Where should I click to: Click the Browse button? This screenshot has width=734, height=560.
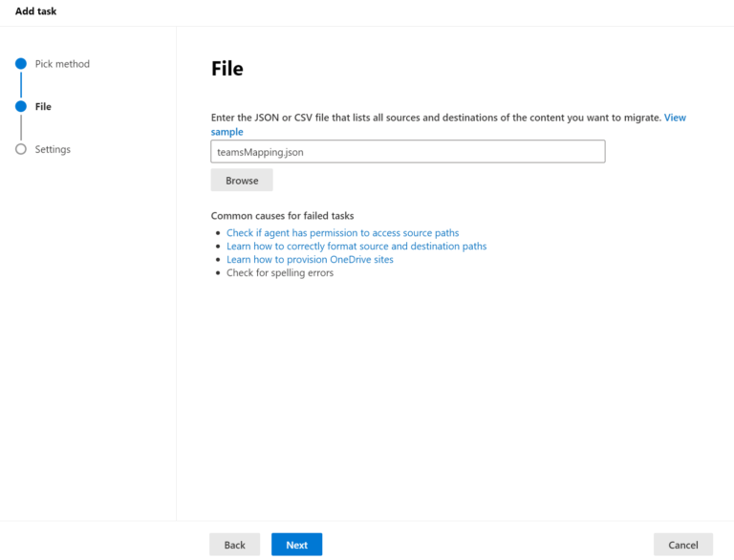coord(242,181)
